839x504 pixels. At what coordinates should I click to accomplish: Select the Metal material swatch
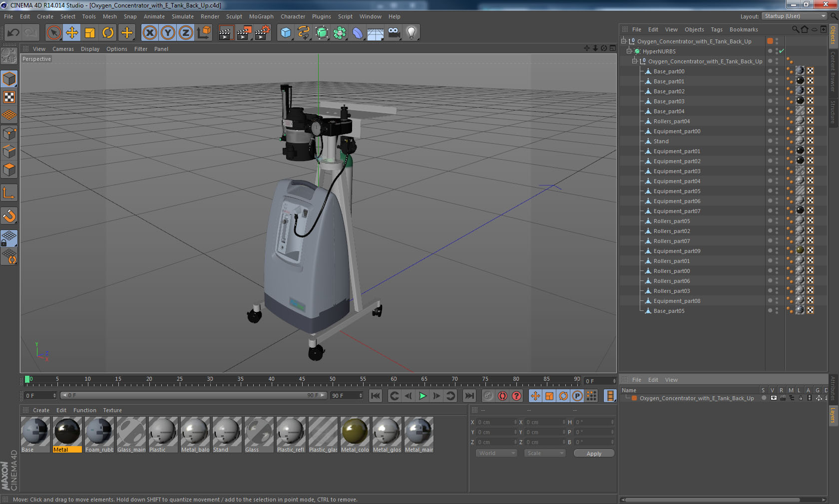click(x=67, y=435)
